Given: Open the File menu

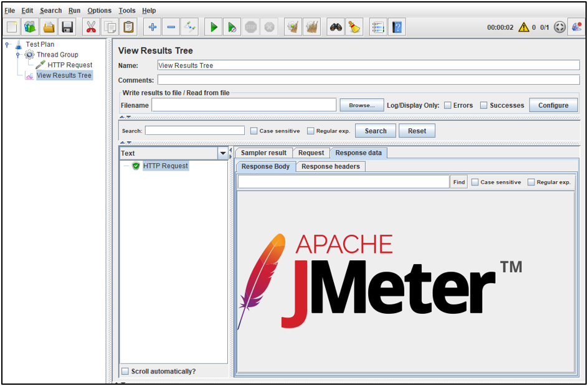Looking at the screenshot, I should coord(10,11).
